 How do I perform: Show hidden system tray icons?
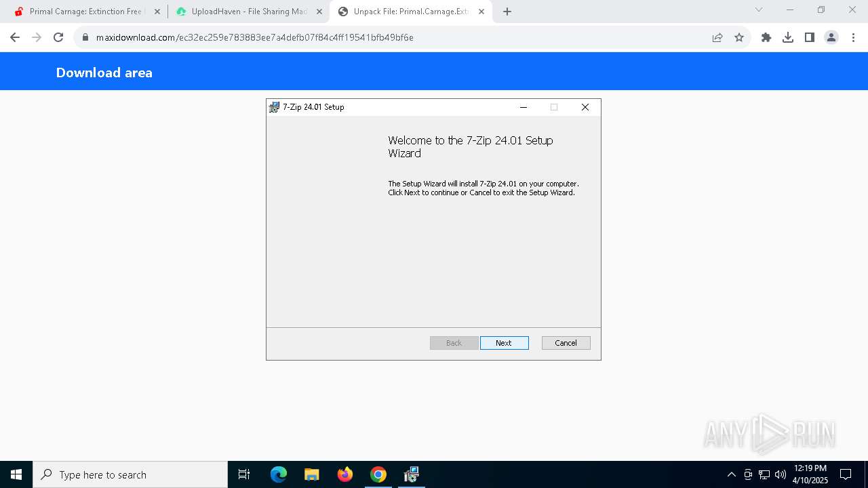[x=731, y=474]
